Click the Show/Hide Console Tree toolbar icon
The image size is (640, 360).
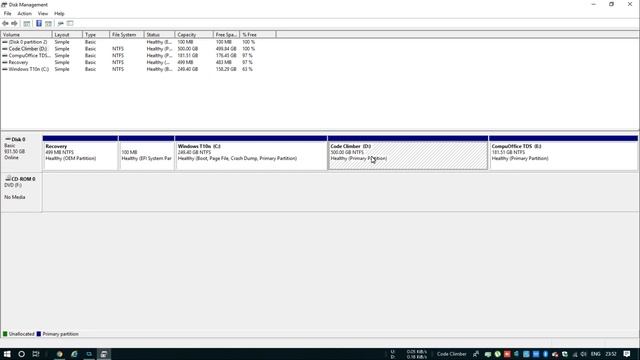point(27,23)
